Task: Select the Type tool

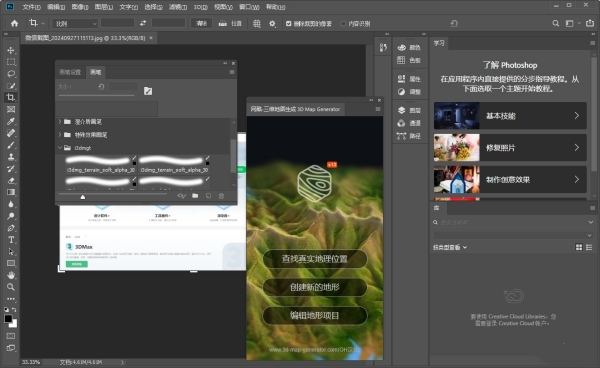Action: pyautogui.click(x=11, y=240)
